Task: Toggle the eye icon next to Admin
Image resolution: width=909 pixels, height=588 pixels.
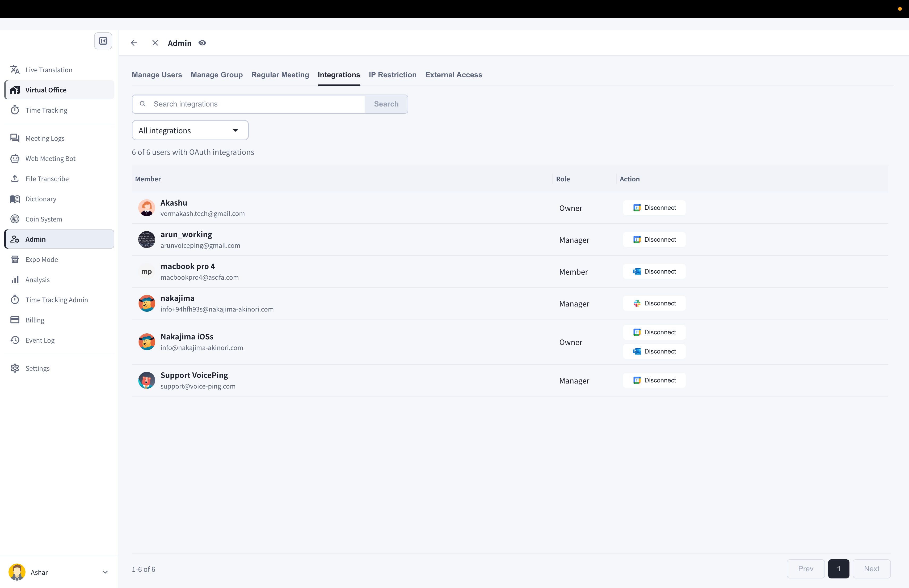Action: (x=203, y=43)
